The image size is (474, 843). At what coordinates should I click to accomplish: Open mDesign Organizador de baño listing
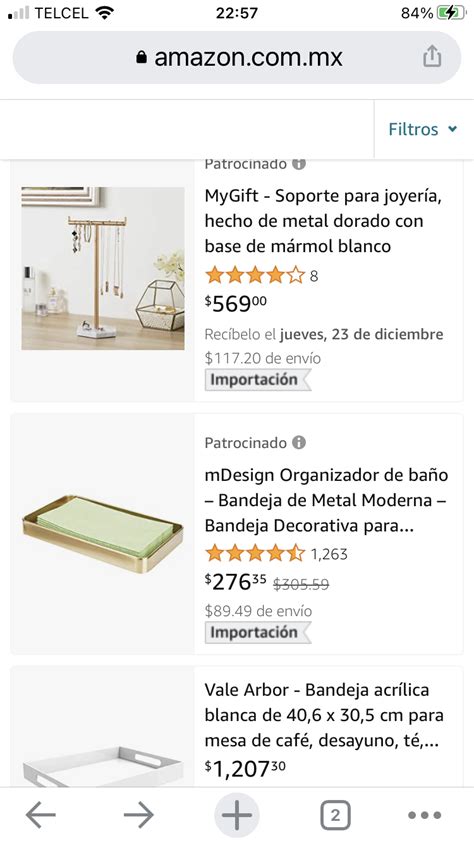[x=326, y=501]
